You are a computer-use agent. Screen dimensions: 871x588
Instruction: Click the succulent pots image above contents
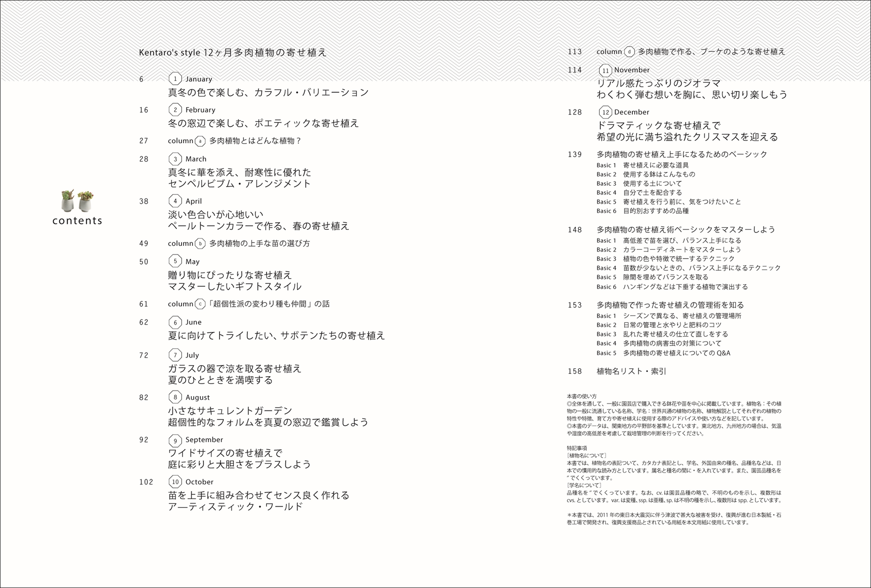(78, 201)
